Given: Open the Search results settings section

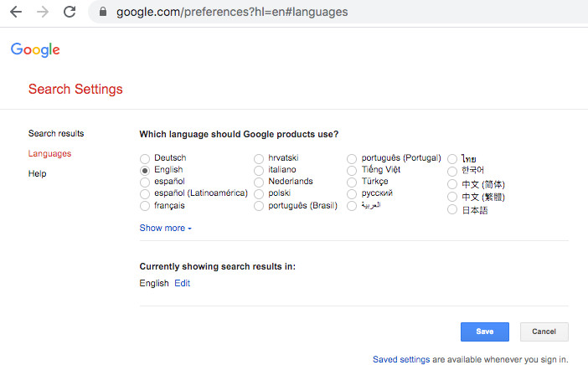Looking at the screenshot, I should (56, 133).
